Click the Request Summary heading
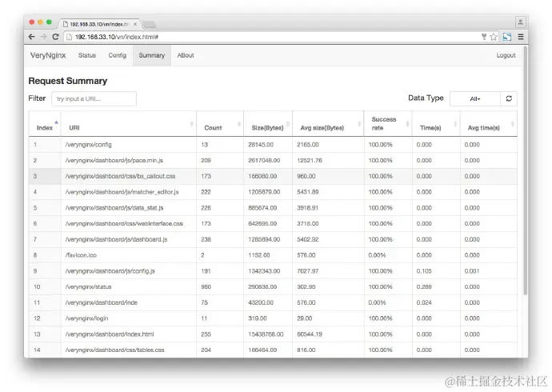This screenshot has width=552, height=392. pyautogui.click(x=67, y=81)
